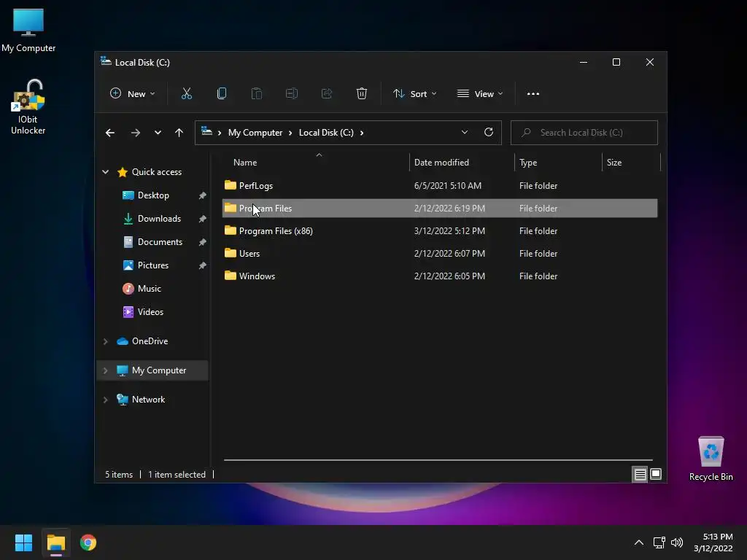Sort by the Size column header

[x=631, y=163]
